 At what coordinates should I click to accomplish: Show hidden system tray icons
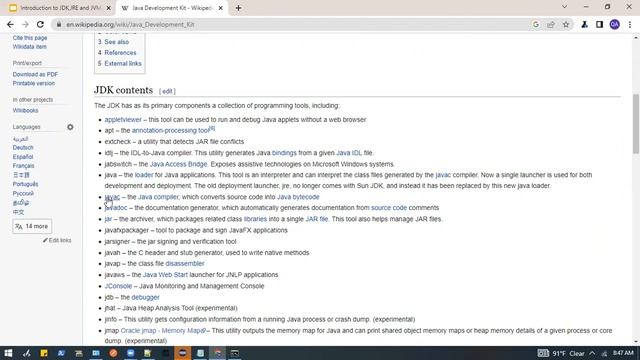pyautogui.click(x=592, y=353)
